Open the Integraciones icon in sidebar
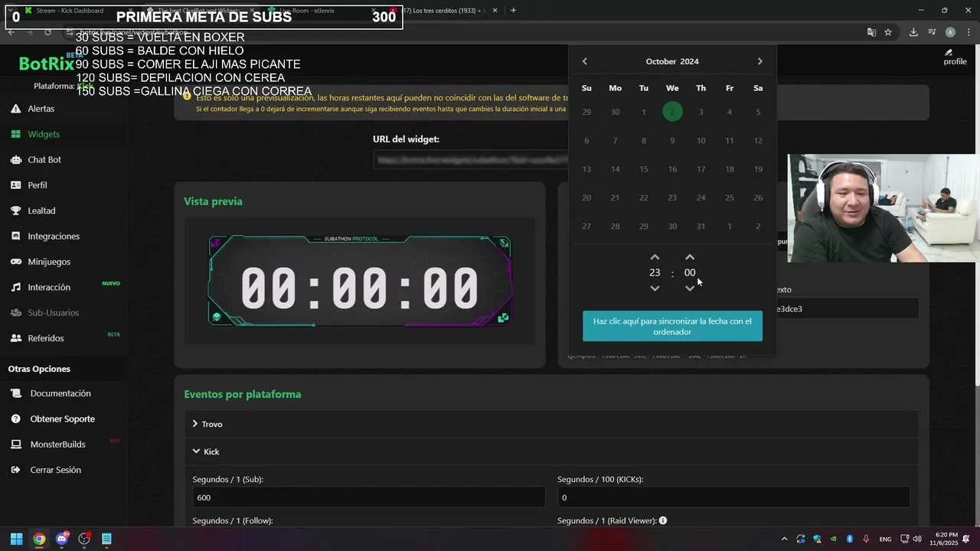 [x=15, y=236]
